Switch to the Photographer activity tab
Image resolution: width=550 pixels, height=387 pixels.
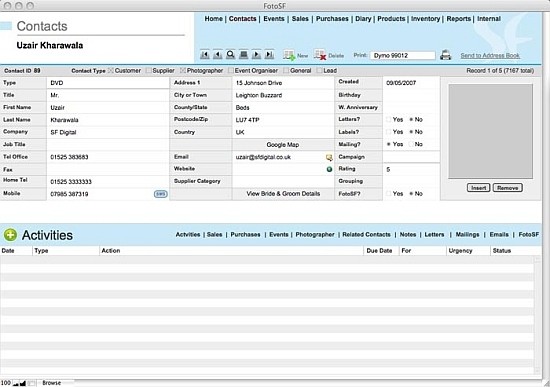(x=315, y=235)
